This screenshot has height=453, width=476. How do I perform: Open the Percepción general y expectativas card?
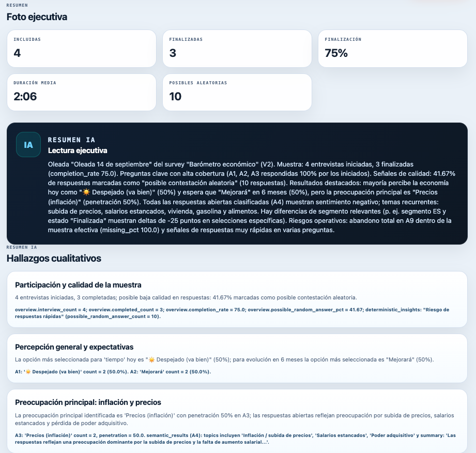[237, 358]
